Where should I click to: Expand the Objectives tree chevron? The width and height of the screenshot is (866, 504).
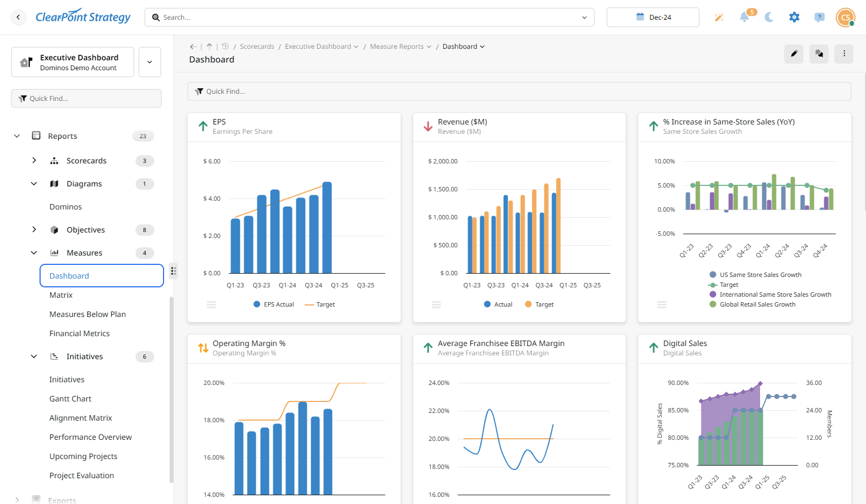[34, 230]
